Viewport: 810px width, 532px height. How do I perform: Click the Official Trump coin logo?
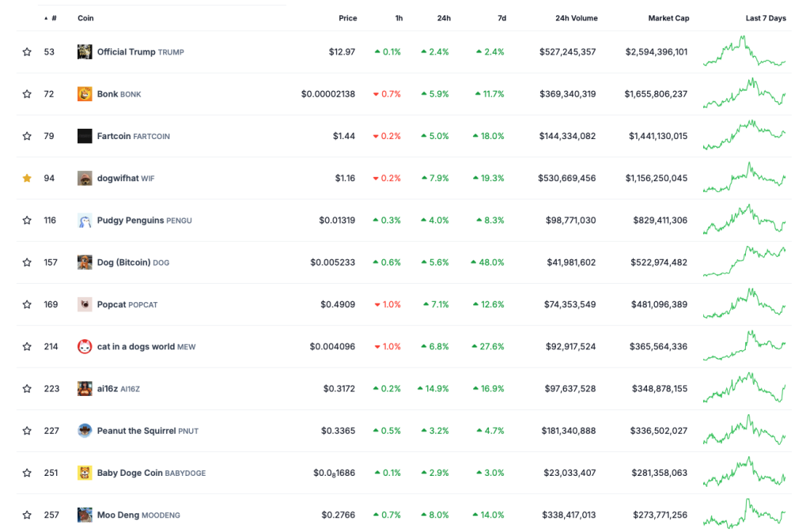[85, 51]
